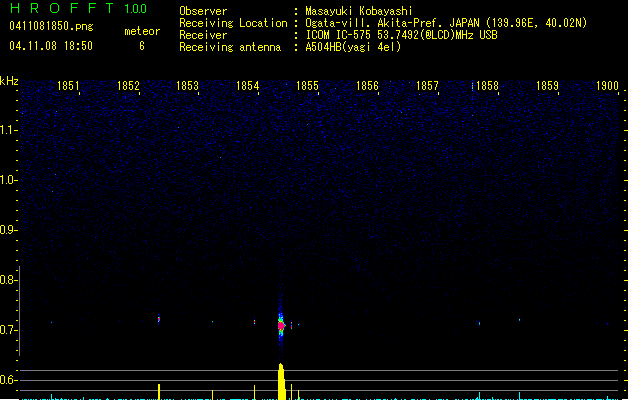Click the meteor label
Screen dimensions: 629x400
[x=142, y=31]
